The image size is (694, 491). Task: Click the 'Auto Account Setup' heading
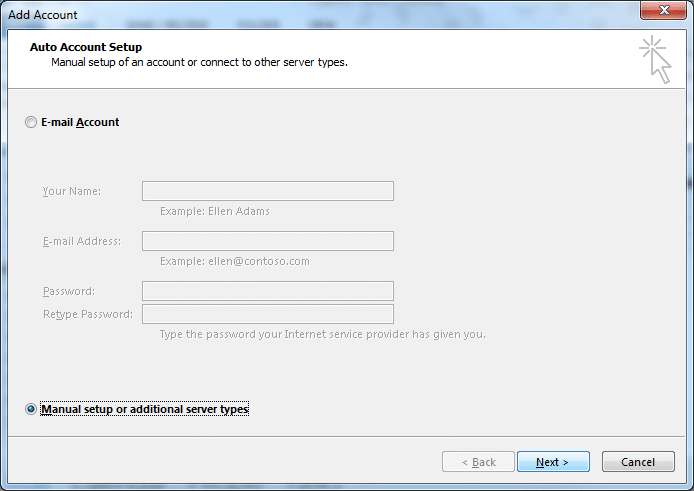[x=86, y=47]
